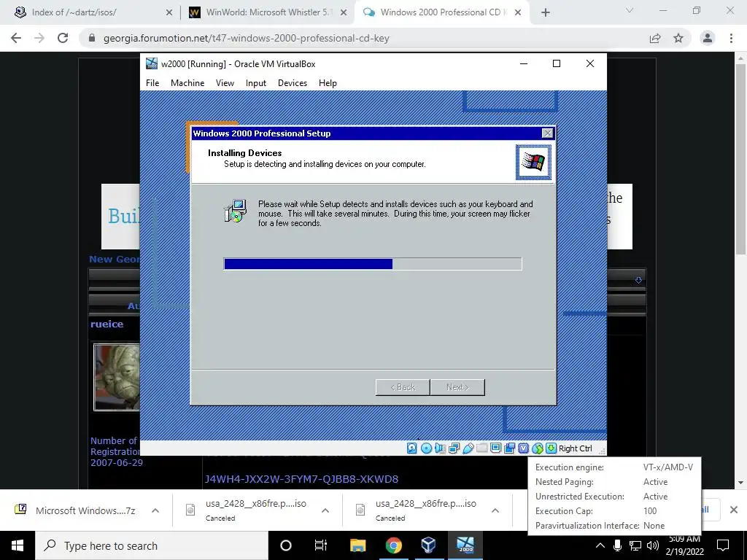This screenshot has width=747, height=560.
Task: Click the audio speaker icon in VirtualBox status bar
Action: 440,448
